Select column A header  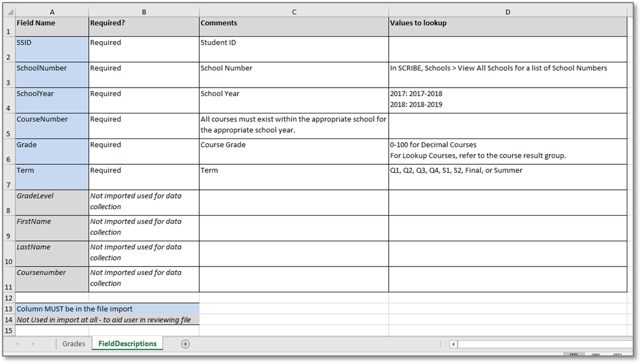pyautogui.click(x=52, y=12)
